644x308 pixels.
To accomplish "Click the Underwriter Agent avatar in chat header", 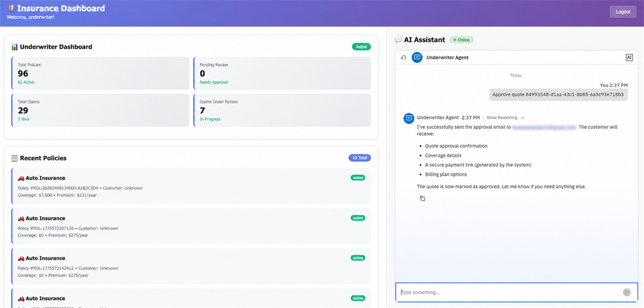I will click(417, 57).
